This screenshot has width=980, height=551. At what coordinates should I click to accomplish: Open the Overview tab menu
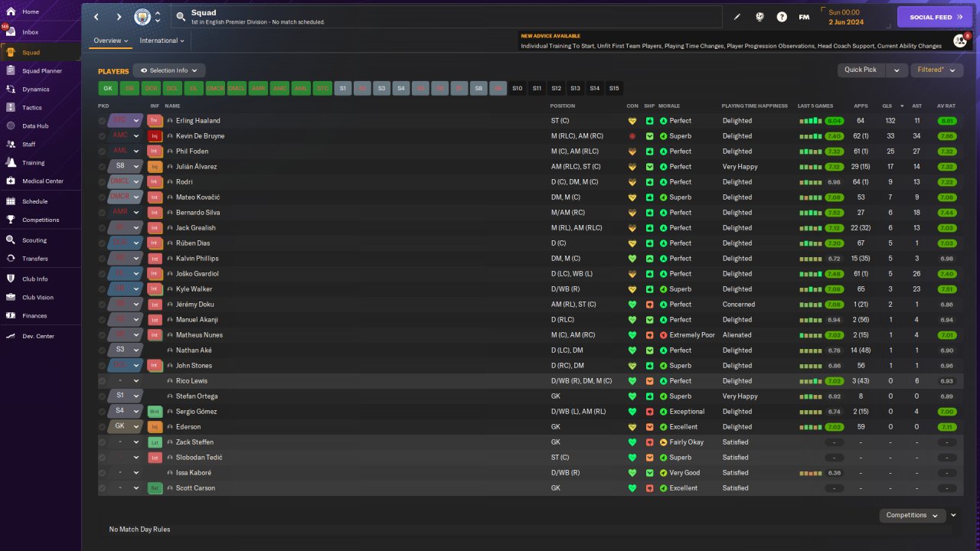[110, 41]
